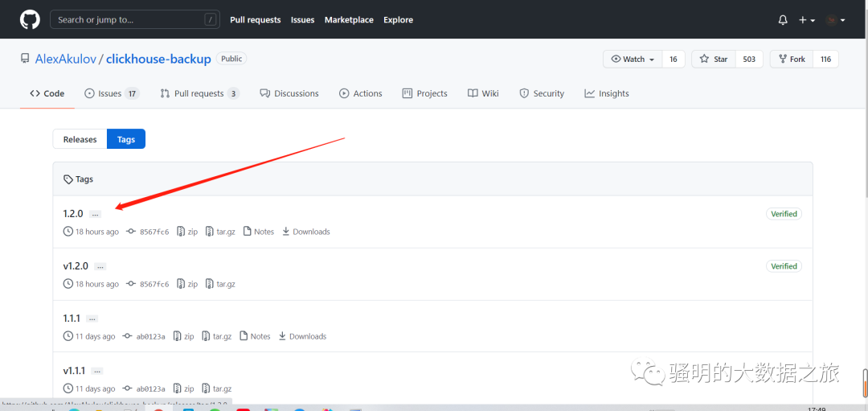Viewport: 868px width, 411px height.
Task: Download zip for tag v1.2.0
Action: (x=187, y=284)
